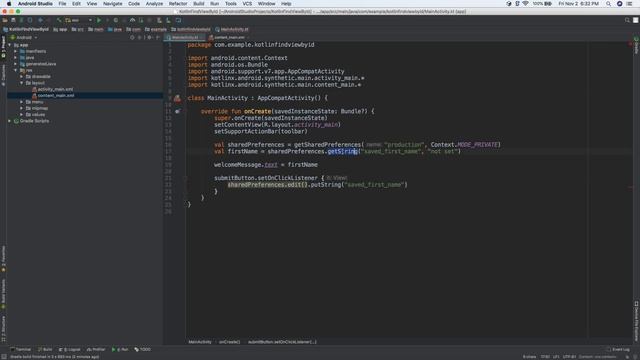The height and width of the screenshot is (360, 640).
Task: Click the LF line separator status entry
Action: coord(556,357)
